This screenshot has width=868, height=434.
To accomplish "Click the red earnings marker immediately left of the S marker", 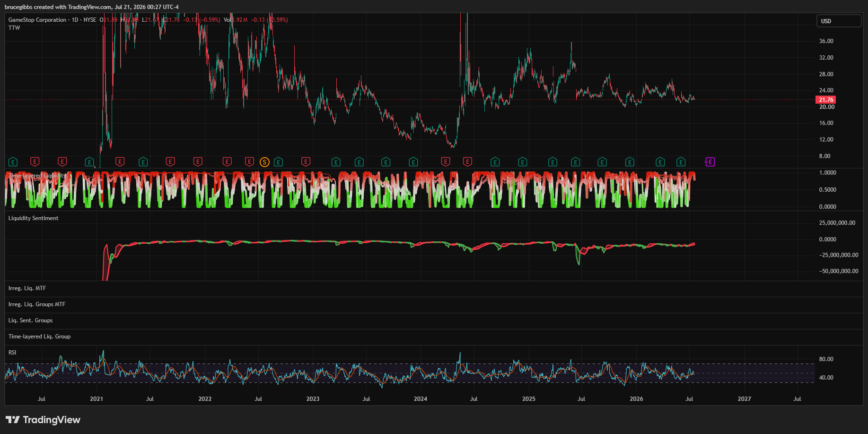I will tap(249, 162).
